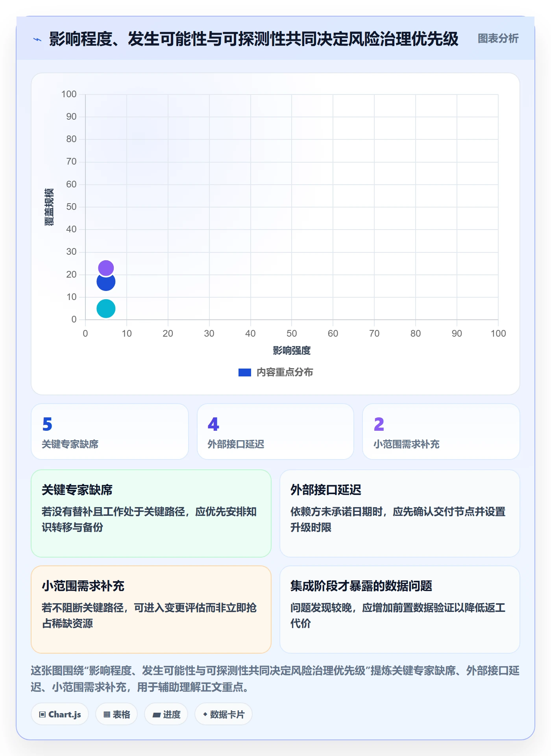Open the orange 小范围需求补充 detail card
The height and width of the screenshot is (756, 551).
pos(151,610)
